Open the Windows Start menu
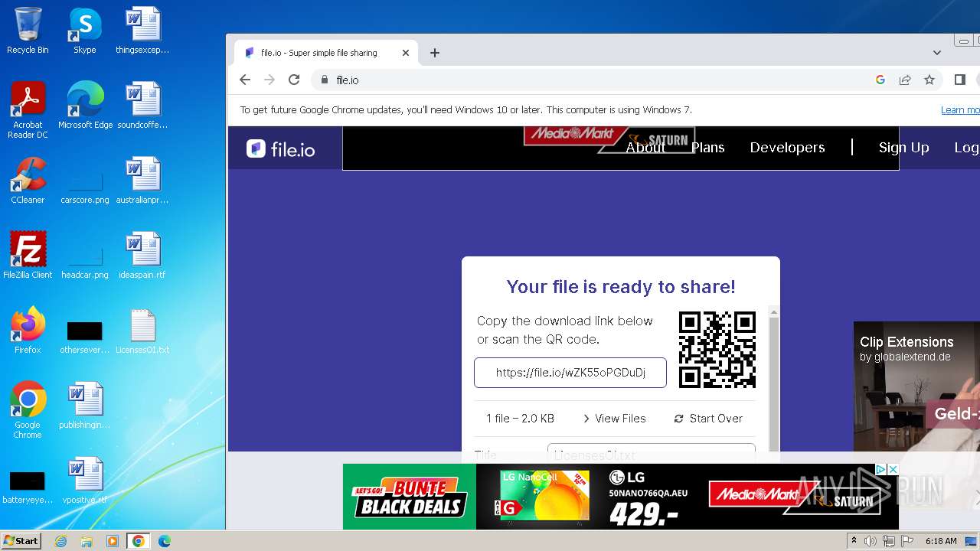The height and width of the screenshot is (551, 980). 21,540
